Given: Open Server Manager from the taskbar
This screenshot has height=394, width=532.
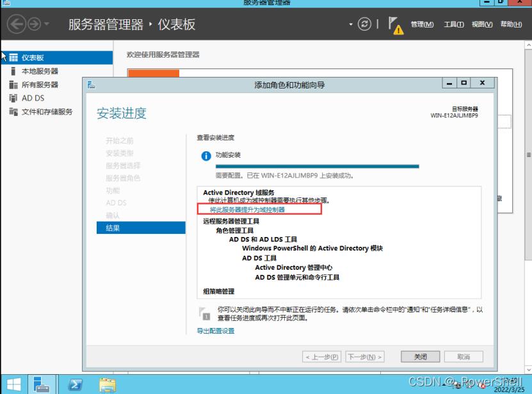Looking at the screenshot, I should click(x=42, y=384).
